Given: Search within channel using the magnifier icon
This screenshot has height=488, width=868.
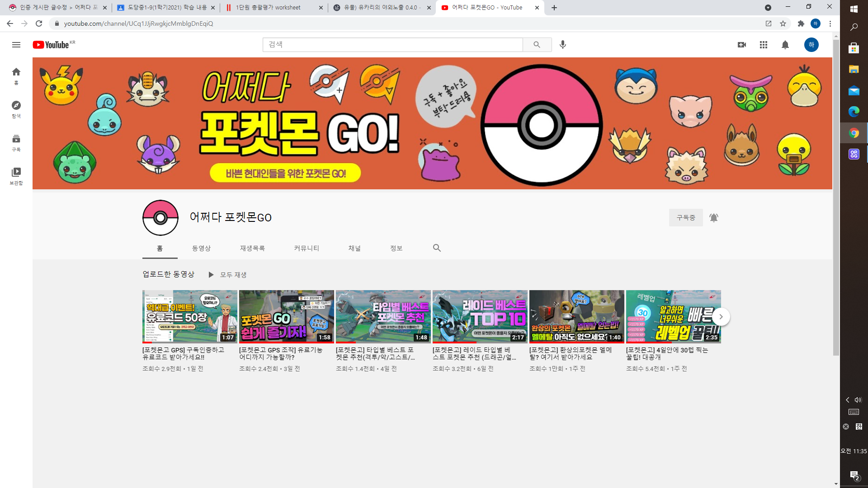Looking at the screenshot, I should (437, 248).
